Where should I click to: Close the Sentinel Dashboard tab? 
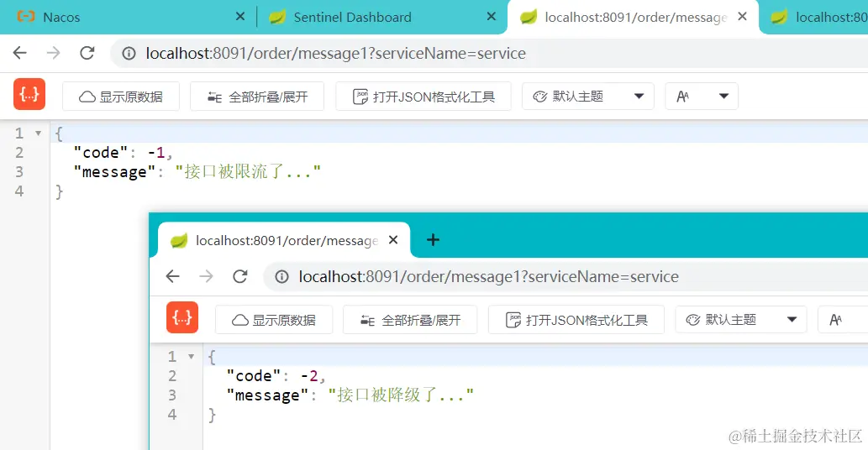[x=491, y=17]
